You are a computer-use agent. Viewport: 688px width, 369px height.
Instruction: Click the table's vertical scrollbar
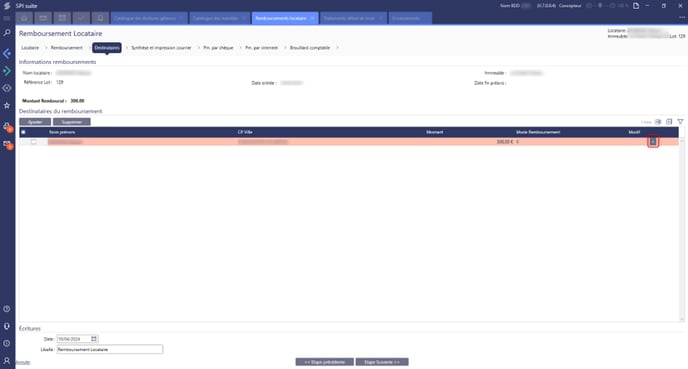[682, 229]
